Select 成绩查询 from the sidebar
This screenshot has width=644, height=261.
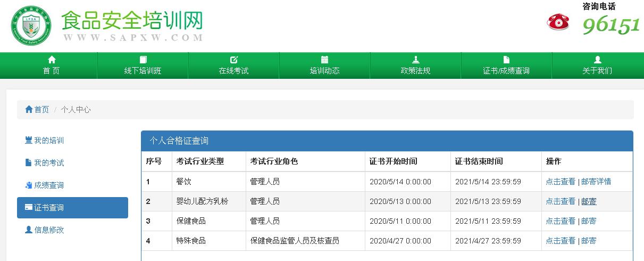pyautogui.click(x=48, y=185)
